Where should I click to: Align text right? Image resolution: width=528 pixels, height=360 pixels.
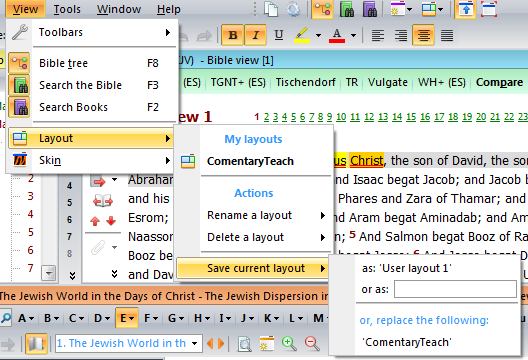(x=401, y=35)
